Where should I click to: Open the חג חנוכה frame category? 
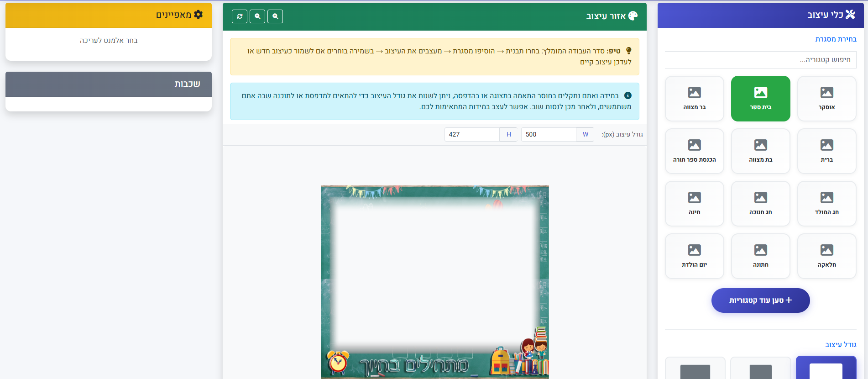[760, 204]
